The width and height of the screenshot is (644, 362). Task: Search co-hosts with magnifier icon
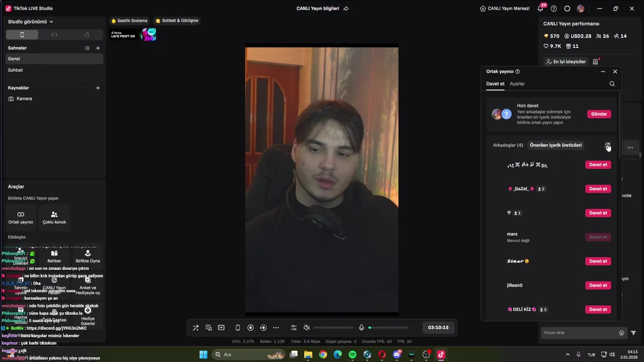[x=612, y=84]
